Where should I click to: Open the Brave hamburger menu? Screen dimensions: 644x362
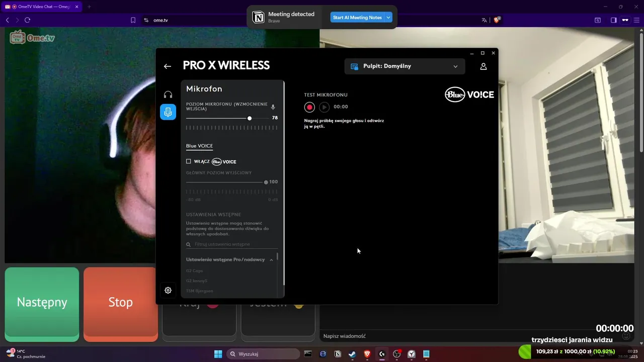(x=636, y=20)
